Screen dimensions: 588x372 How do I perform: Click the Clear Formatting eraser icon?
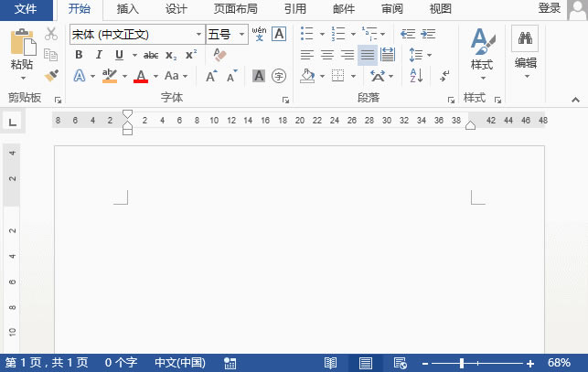pos(219,55)
